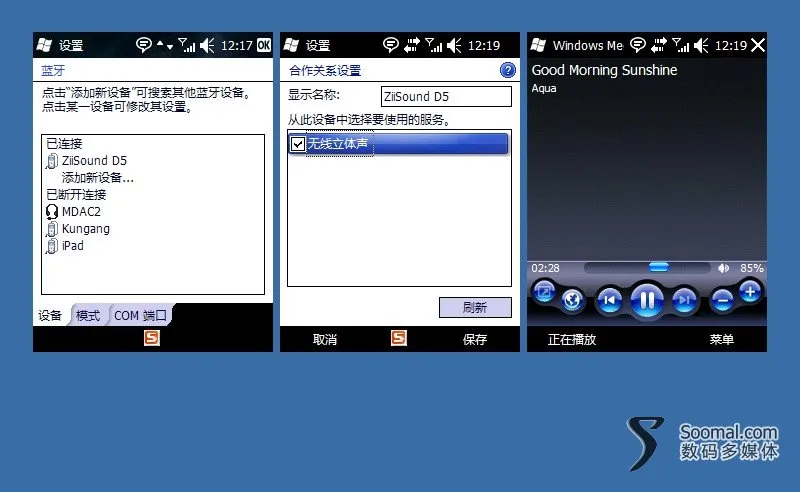Click the 刷新 refresh button
Screen dimensions: 800x492
click(x=475, y=307)
